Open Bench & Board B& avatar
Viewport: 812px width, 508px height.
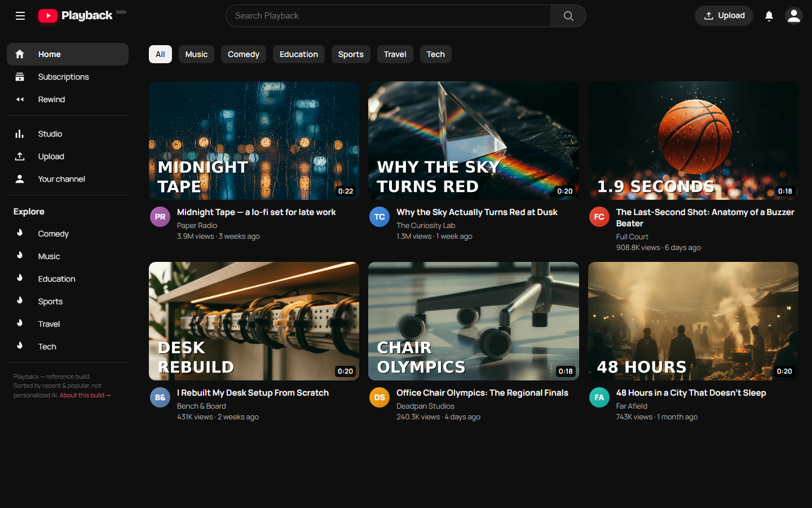[160, 397]
